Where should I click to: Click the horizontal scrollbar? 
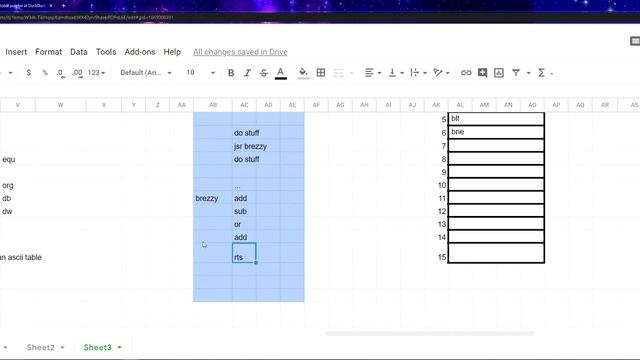coord(429,333)
